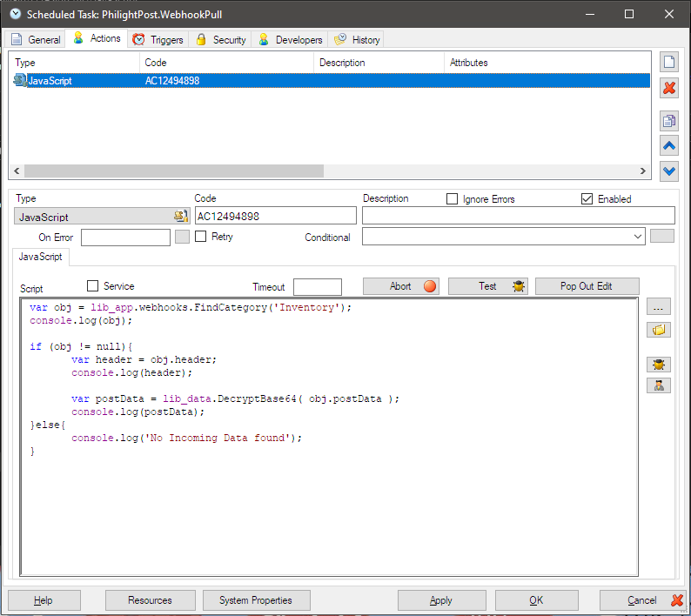Click the Apply button
Viewport: 691px width, 616px height.
click(441, 600)
